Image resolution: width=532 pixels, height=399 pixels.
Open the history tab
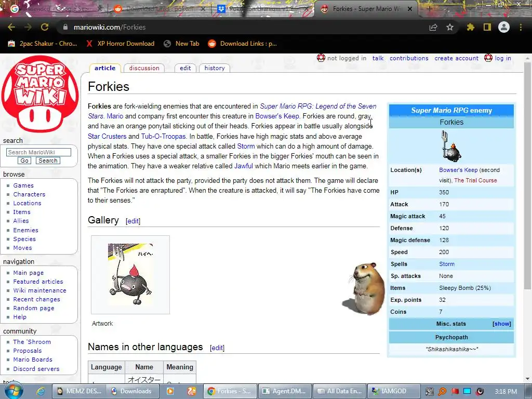[x=215, y=68]
